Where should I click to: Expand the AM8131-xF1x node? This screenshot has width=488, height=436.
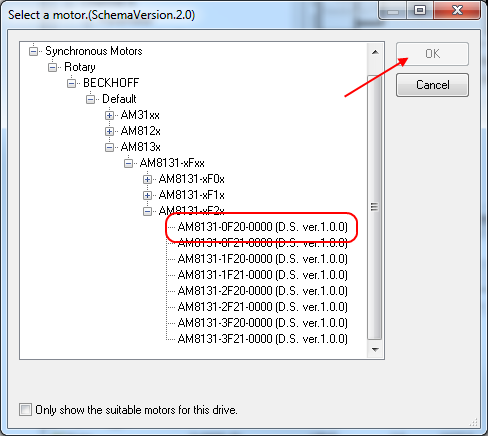(147, 195)
